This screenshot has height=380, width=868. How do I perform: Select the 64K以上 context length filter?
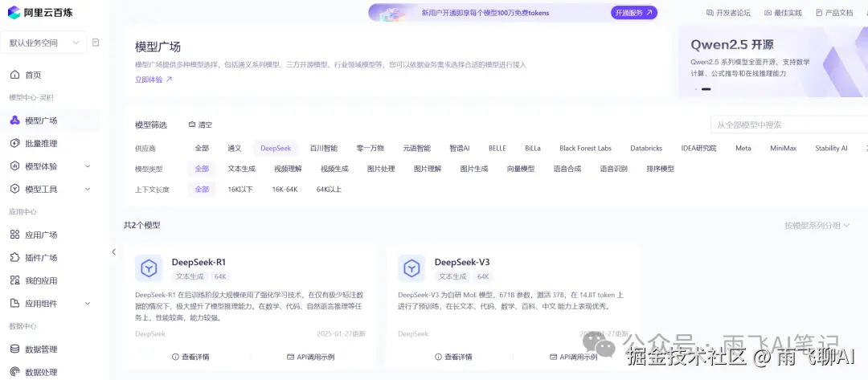329,189
